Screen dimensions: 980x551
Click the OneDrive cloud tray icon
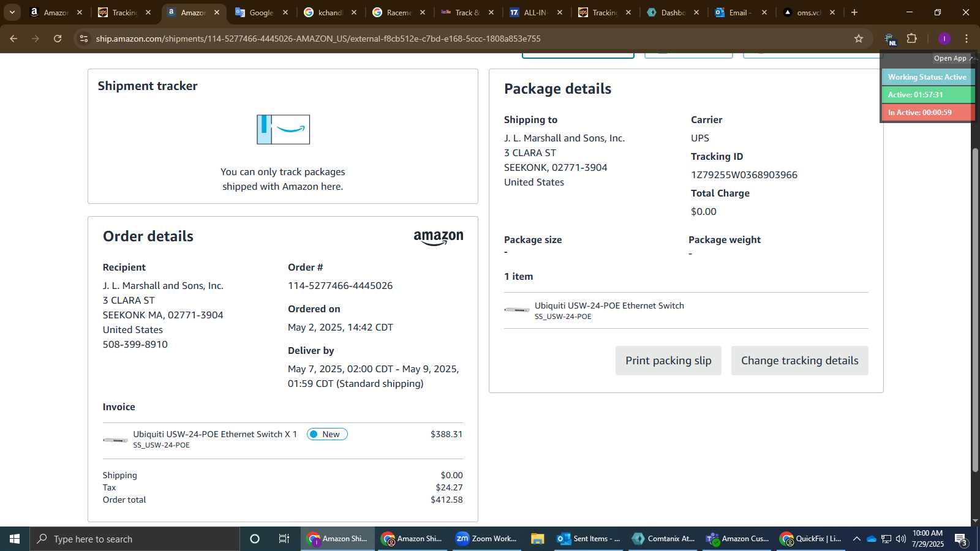tap(872, 539)
